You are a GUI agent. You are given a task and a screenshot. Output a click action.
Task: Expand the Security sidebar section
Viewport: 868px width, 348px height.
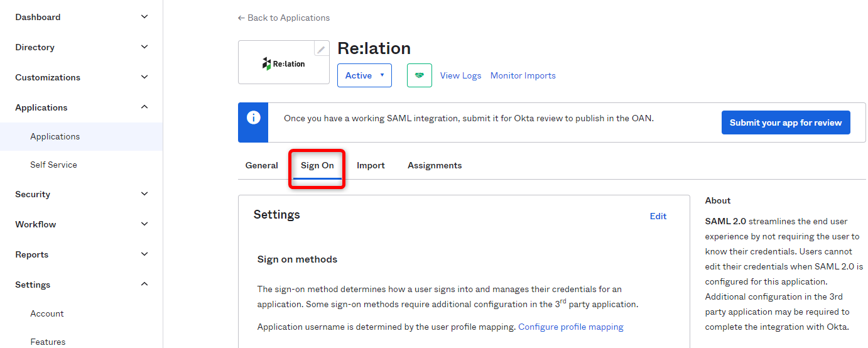(82, 194)
